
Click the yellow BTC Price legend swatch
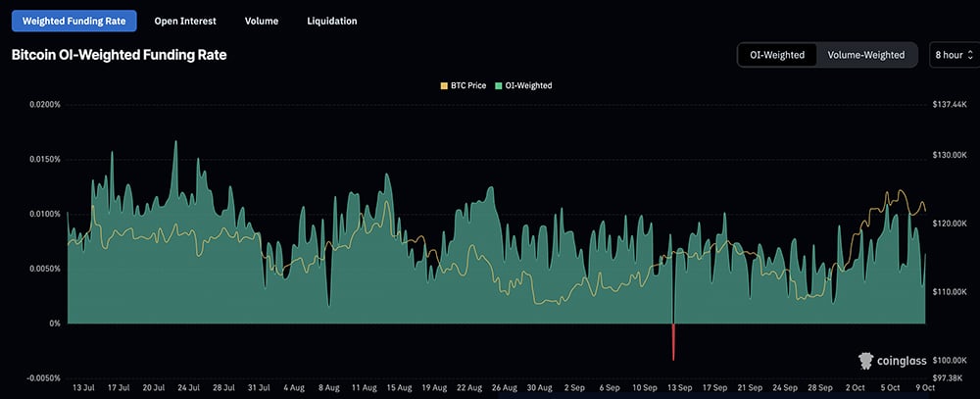point(444,86)
